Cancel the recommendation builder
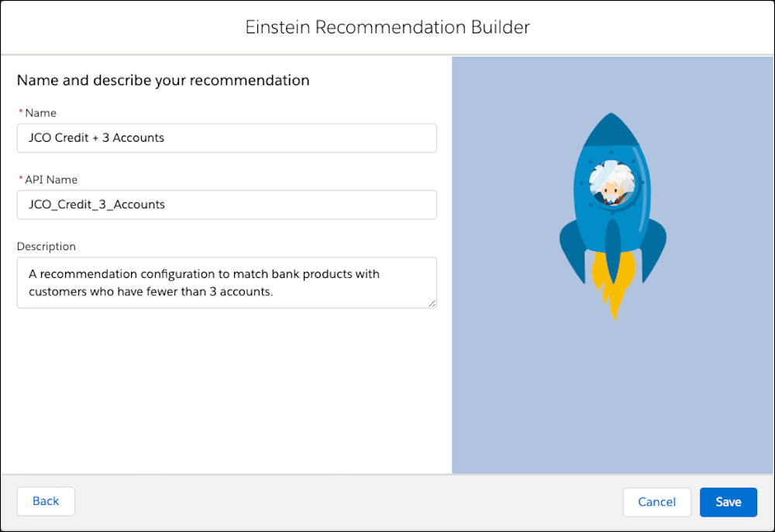This screenshot has height=532, width=775. [657, 502]
